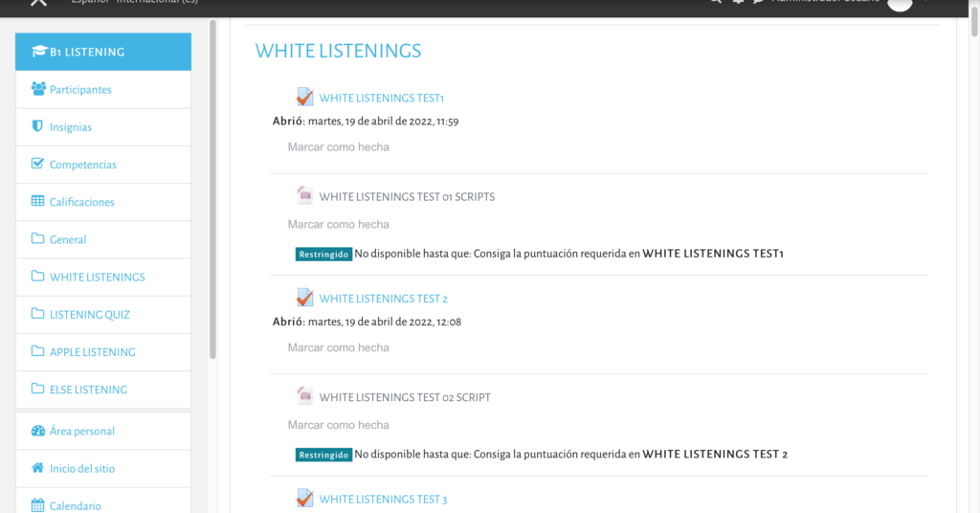Mark WHITE LISTENINGS TEST1 as done
The image size is (980, 513).
[x=338, y=147]
